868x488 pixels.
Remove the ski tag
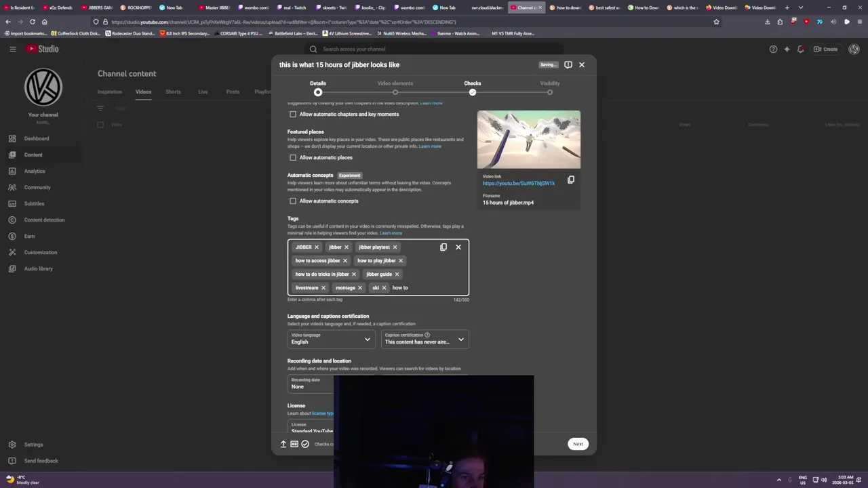tap(384, 288)
